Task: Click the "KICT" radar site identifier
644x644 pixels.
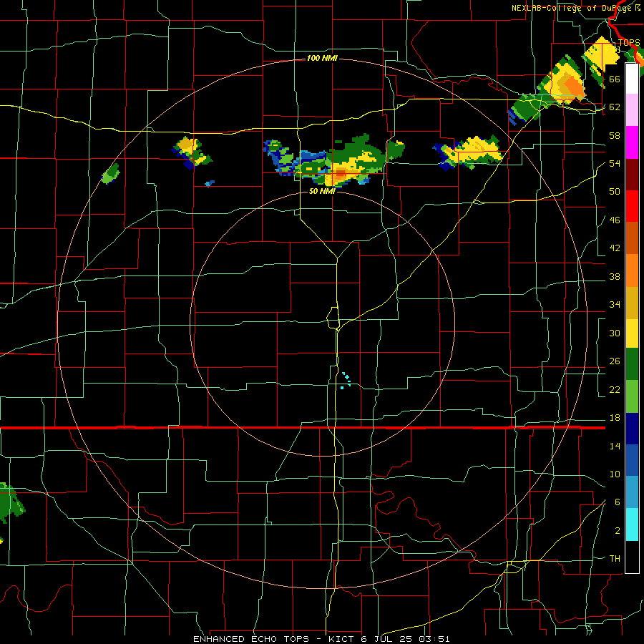Action: pos(342,639)
